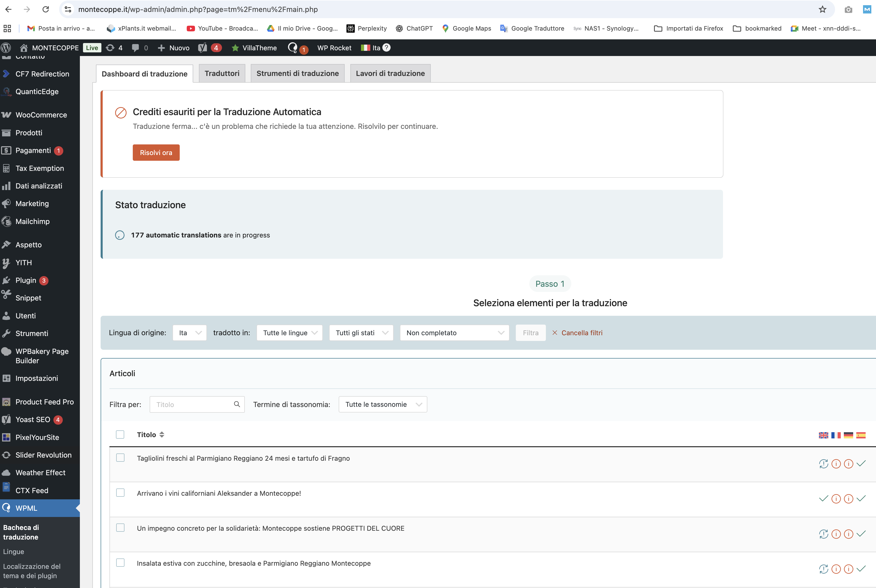Switch to the Traduttori tab
Image resolution: width=876 pixels, height=588 pixels.
(222, 73)
